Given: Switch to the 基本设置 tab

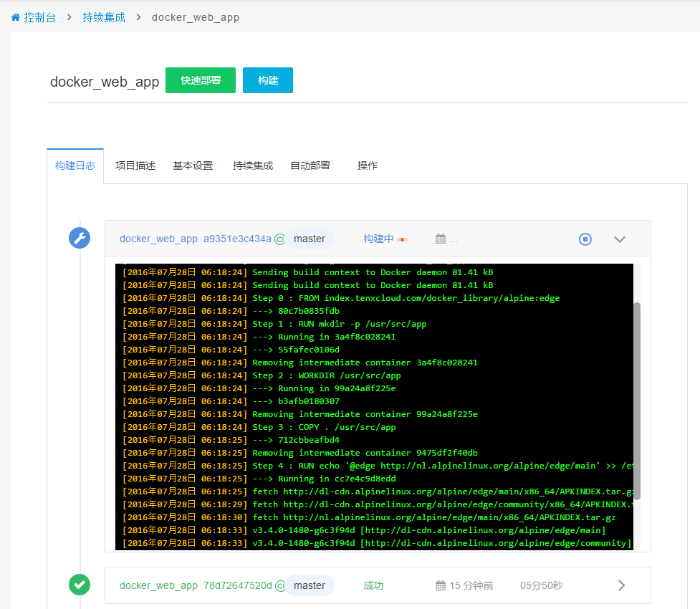Looking at the screenshot, I should [192, 165].
